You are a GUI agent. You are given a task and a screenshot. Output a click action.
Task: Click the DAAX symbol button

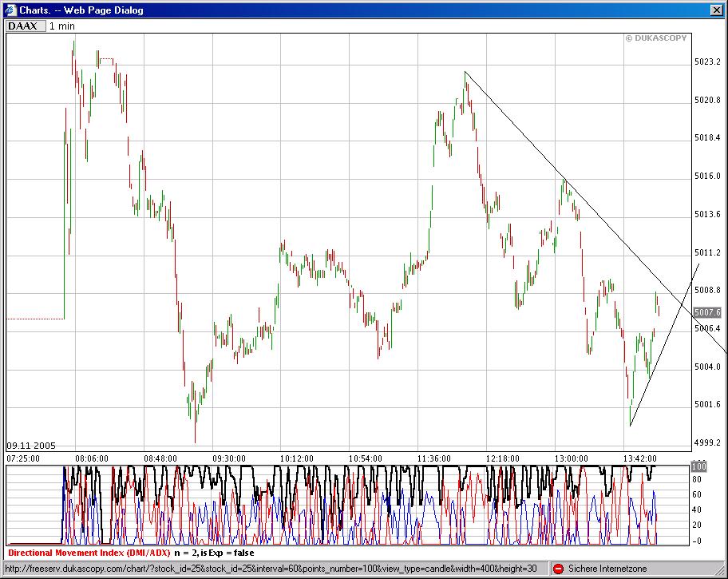26,26
